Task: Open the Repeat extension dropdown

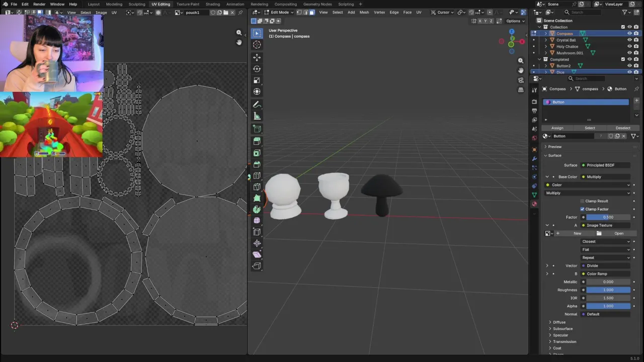Action: click(606, 257)
